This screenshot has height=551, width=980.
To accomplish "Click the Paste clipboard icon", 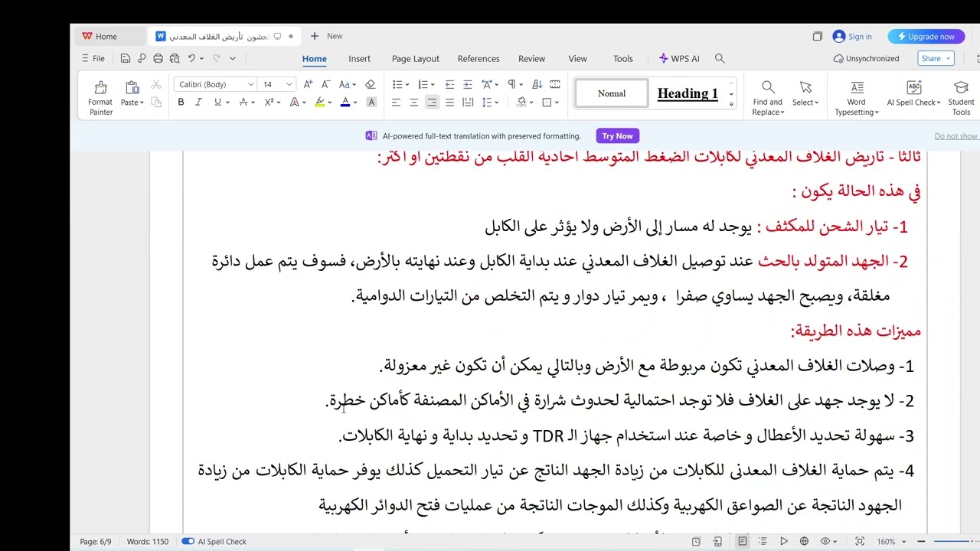I will point(132,87).
